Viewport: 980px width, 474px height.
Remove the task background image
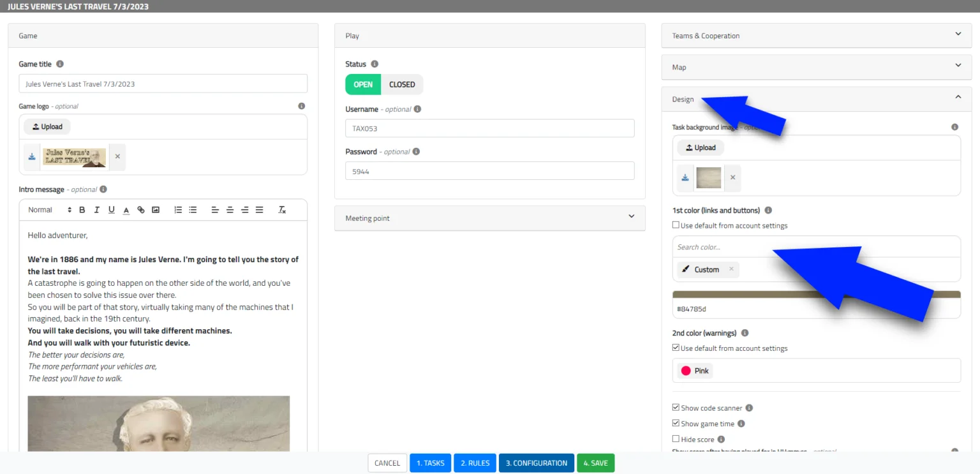tap(732, 177)
